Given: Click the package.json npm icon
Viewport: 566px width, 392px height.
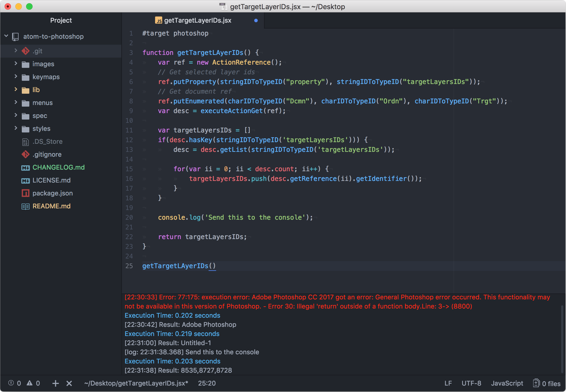Looking at the screenshot, I should point(26,193).
